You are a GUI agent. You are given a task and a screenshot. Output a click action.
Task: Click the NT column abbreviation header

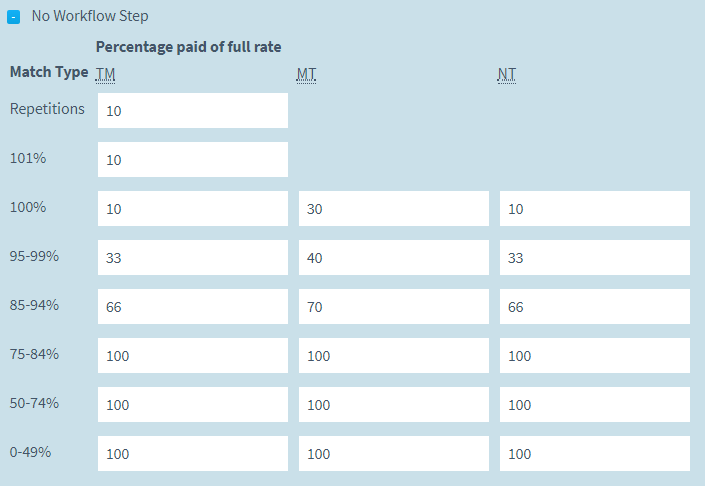point(507,74)
